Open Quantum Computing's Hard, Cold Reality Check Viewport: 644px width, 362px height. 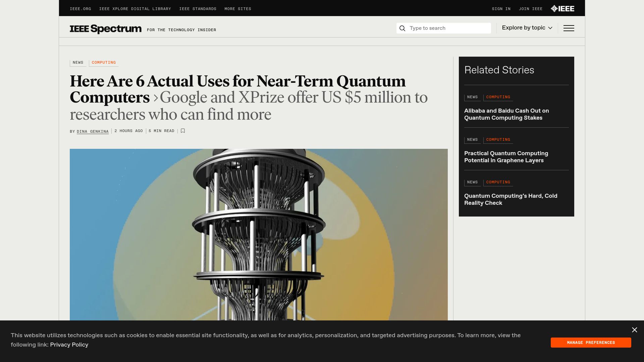[511, 199]
